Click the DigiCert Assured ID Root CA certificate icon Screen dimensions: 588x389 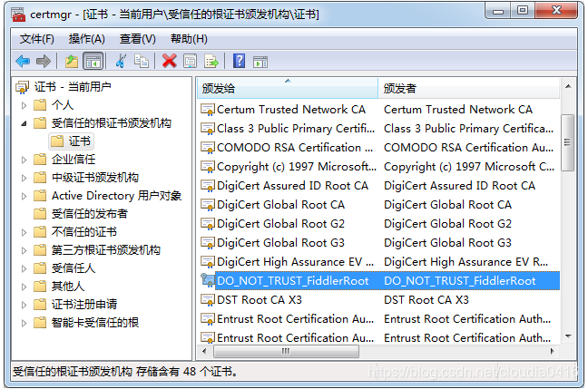(x=208, y=186)
